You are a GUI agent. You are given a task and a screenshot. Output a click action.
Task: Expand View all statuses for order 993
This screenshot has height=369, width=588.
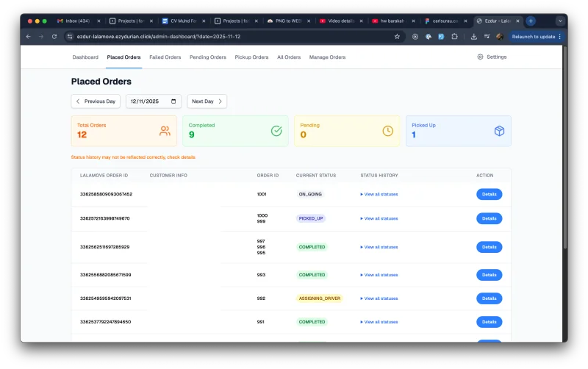[379, 275]
